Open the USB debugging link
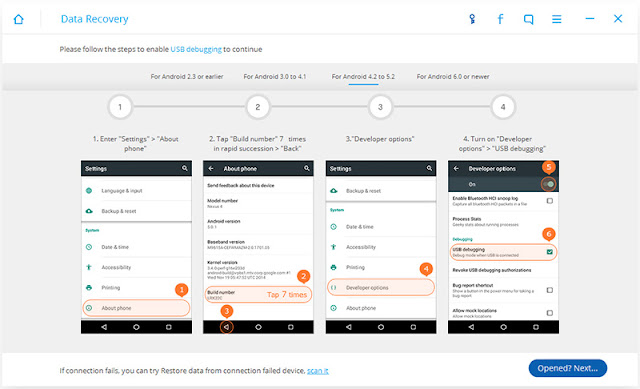This screenshot has width=640, height=389. pos(196,49)
